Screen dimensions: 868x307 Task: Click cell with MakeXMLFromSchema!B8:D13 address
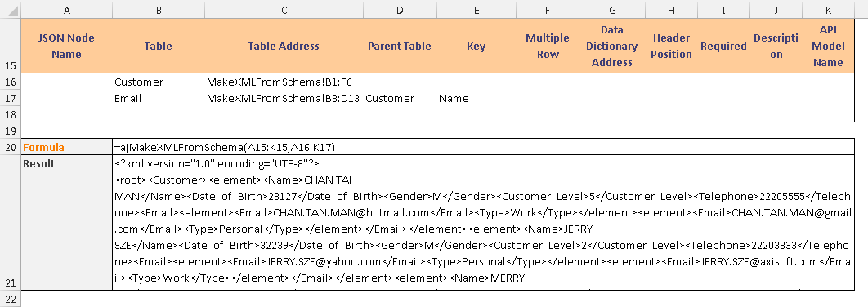pyautogui.click(x=284, y=99)
